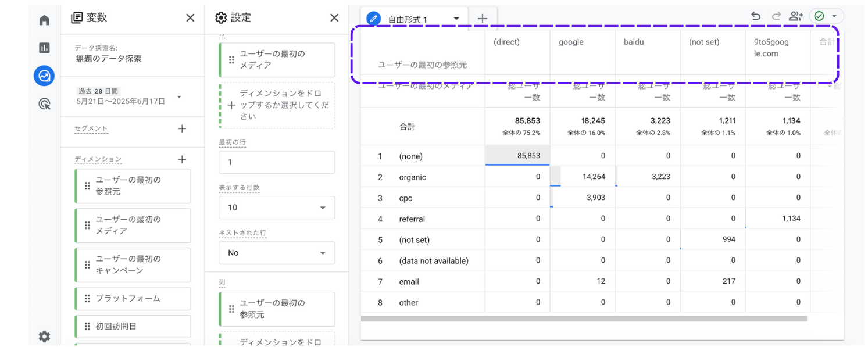Click the cell with value 3,903
The width and height of the screenshot is (868, 347).
pyautogui.click(x=583, y=198)
